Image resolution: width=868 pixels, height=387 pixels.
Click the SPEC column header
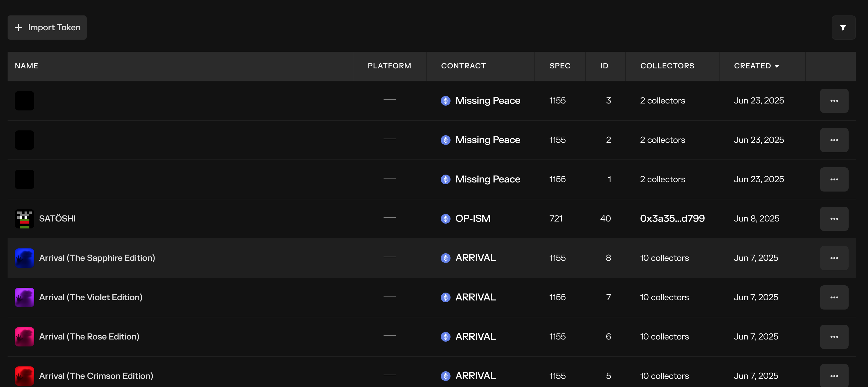click(x=560, y=66)
